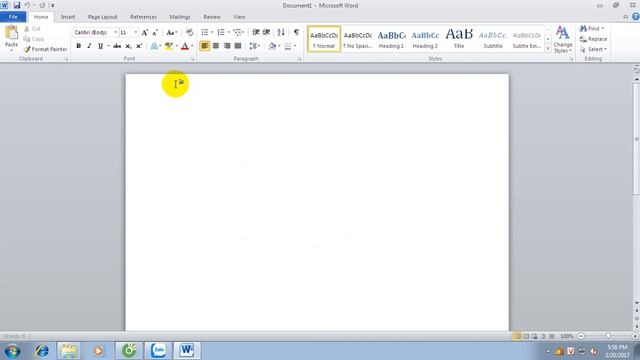640x360 pixels.
Task: Switch to the Page Layout tab
Action: click(x=102, y=17)
